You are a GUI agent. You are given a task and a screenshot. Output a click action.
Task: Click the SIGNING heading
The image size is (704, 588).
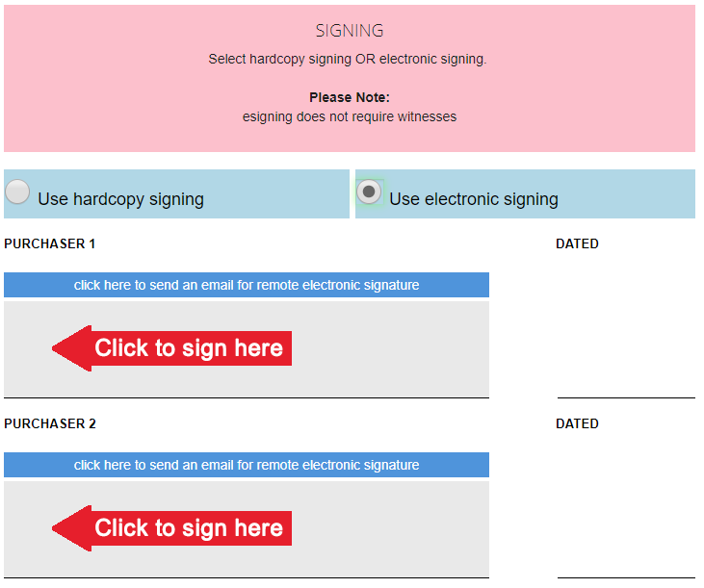click(350, 31)
